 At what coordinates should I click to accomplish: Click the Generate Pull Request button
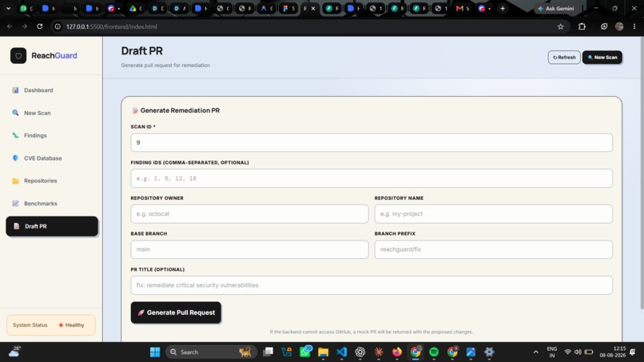(176, 312)
